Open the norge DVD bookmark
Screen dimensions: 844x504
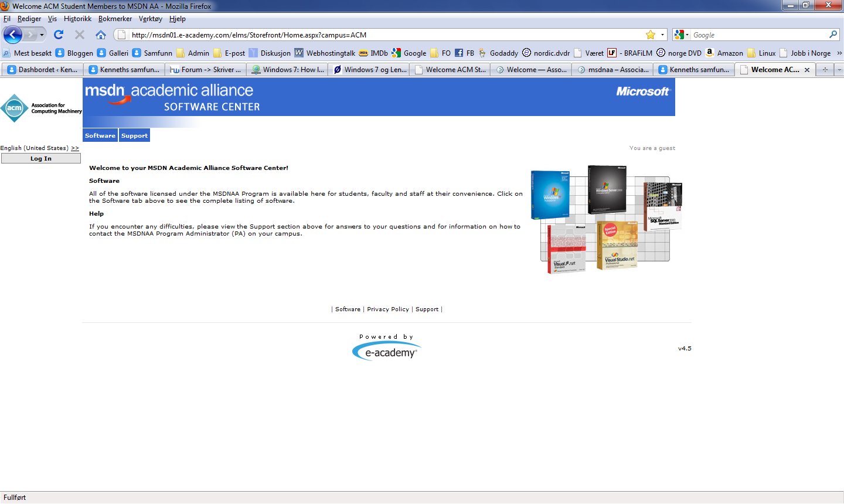tap(679, 53)
